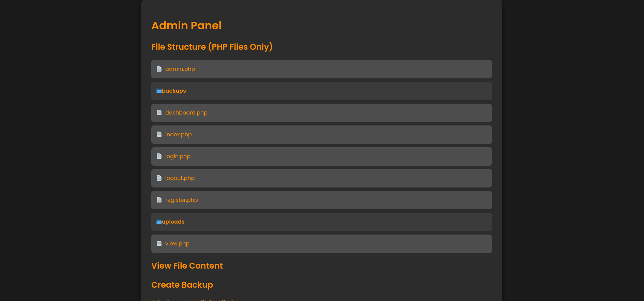Image resolution: width=644 pixels, height=301 pixels.
Task: Expand the uploads folder
Action: coord(173,222)
